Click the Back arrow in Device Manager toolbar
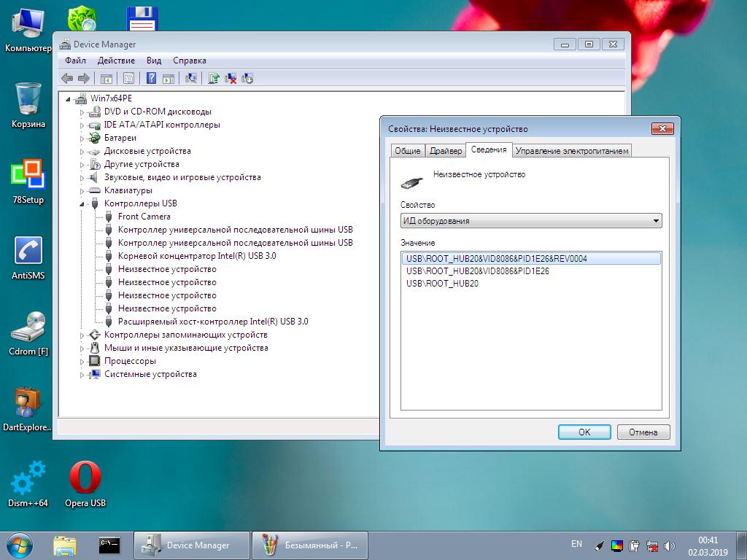Image resolution: width=747 pixels, height=560 pixels. [x=67, y=78]
